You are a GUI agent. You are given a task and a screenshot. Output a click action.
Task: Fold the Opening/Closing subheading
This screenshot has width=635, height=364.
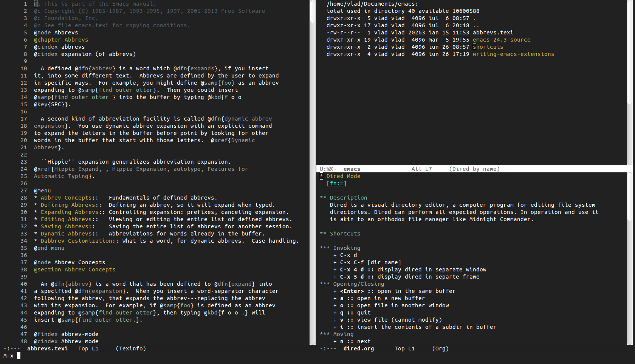[x=358, y=284]
